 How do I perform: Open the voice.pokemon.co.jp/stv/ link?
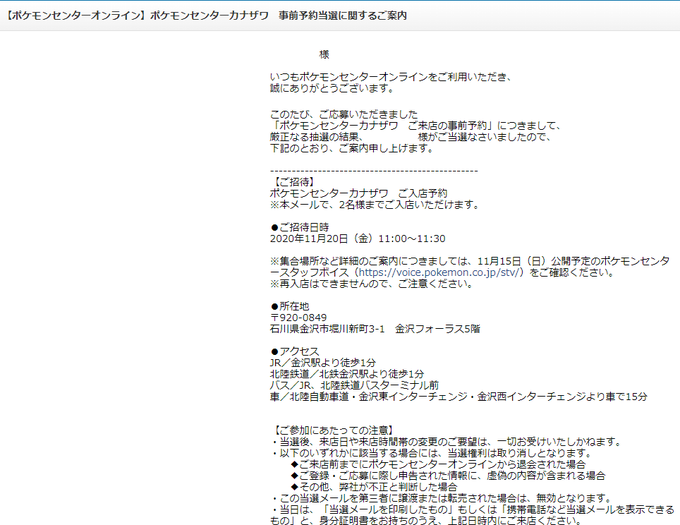click(x=438, y=272)
